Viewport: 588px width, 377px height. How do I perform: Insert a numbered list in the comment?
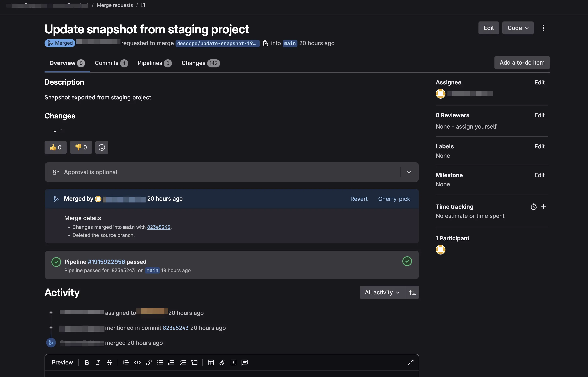point(171,363)
